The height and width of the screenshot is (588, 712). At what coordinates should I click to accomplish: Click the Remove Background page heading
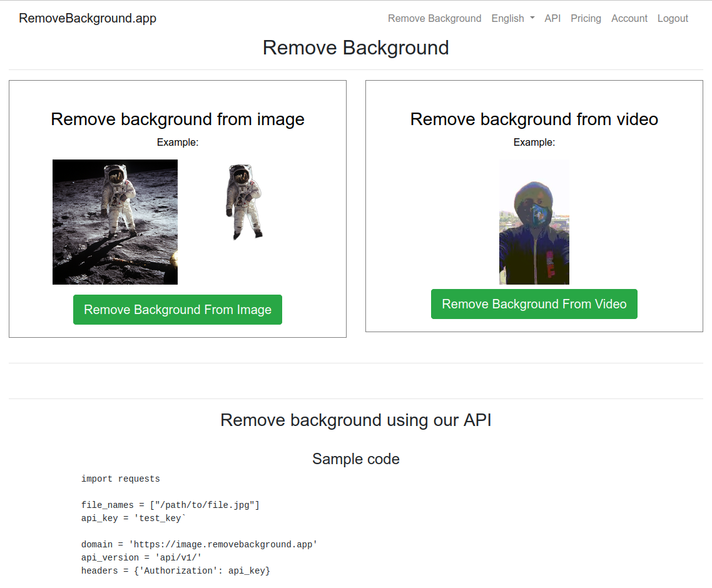point(355,48)
